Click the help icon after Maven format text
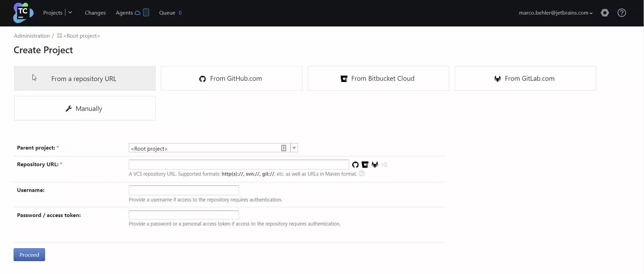 pyautogui.click(x=362, y=174)
